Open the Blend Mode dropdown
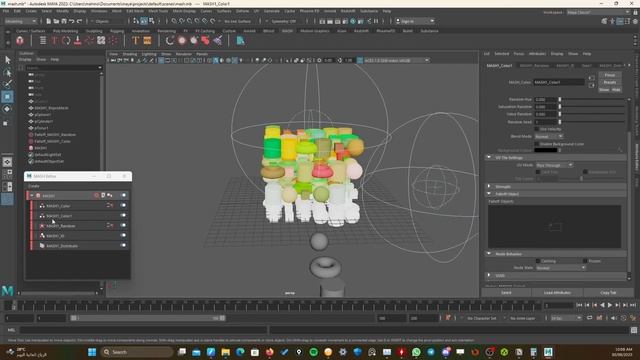 click(x=549, y=136)
